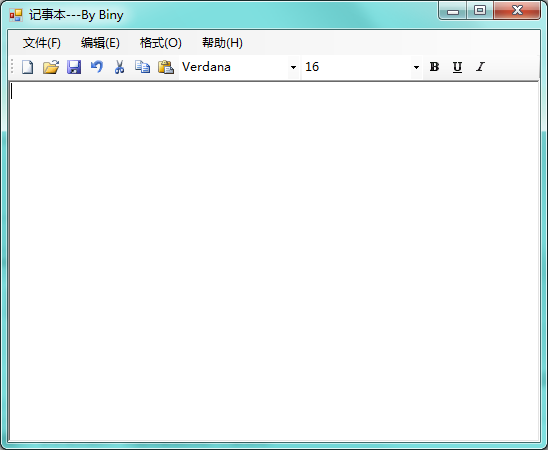Maximize the 记事本 window
Viewport: 548px width, 450px height.
(x=480, y=11)
